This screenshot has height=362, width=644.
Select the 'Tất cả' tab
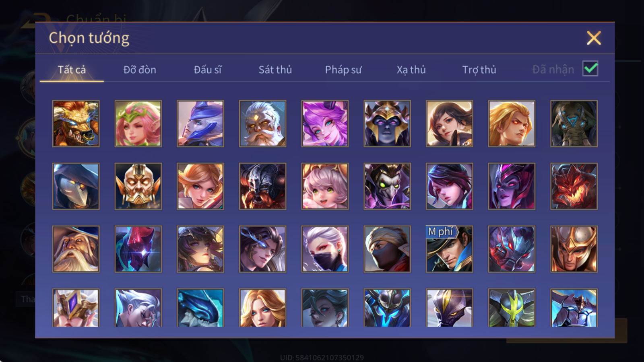(x=72, y=70)
